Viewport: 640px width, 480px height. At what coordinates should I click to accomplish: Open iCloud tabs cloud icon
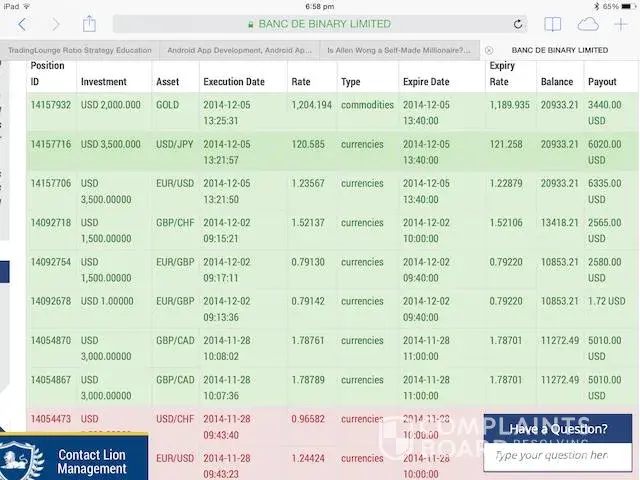pos(588,24)
